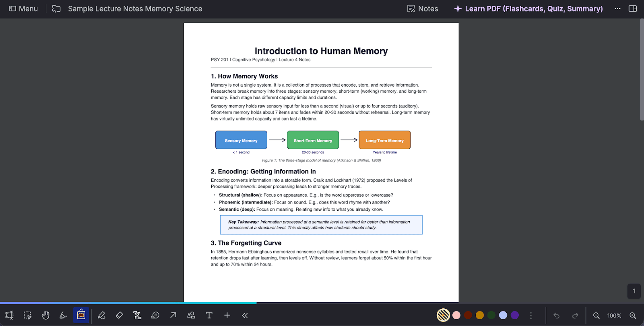This screenshot has width=644, height=326.
Task: Click the zoom in magnifier
Action: 633,316
